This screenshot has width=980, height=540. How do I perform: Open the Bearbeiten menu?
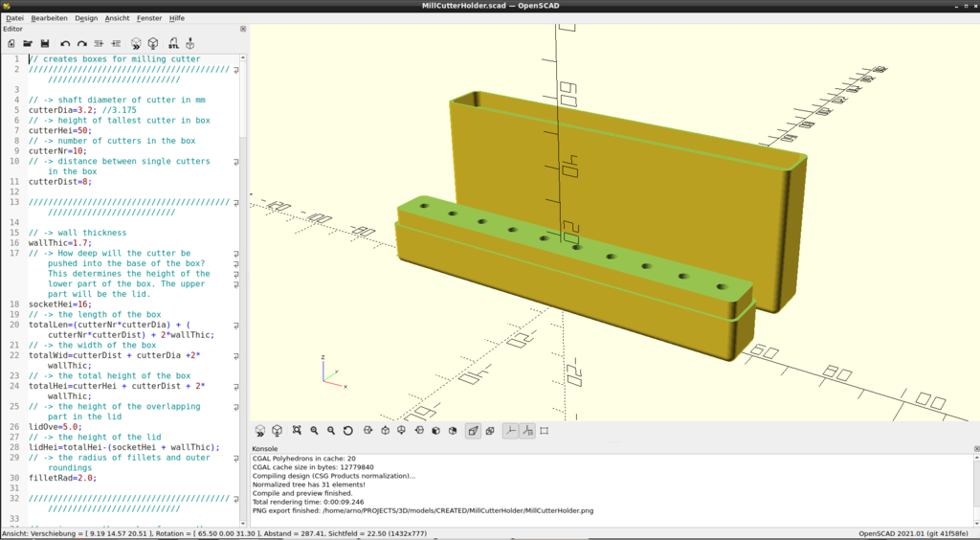pos(49,18)
